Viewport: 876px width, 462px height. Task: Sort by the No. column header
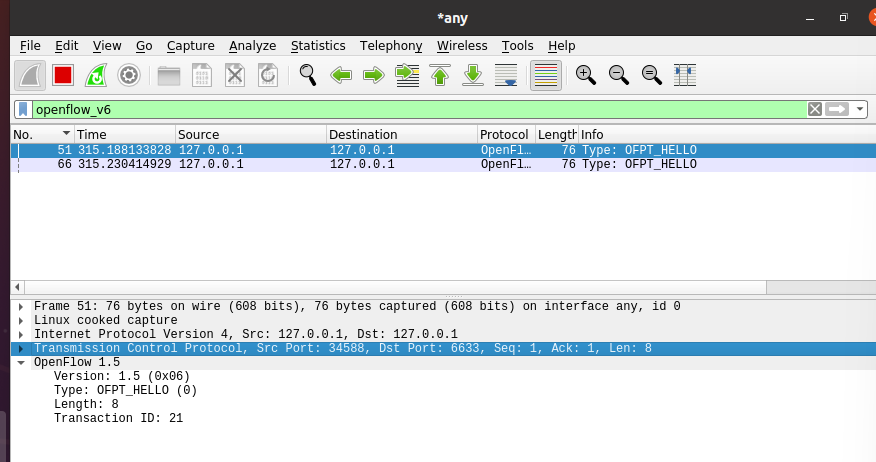pyautogui.click(x=42, y=135)
